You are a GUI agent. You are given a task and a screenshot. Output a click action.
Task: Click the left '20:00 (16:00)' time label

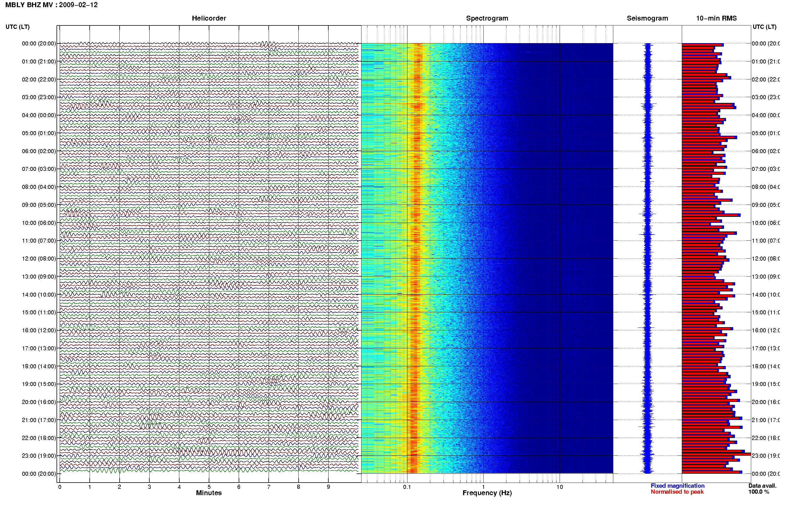pos(39,402)
